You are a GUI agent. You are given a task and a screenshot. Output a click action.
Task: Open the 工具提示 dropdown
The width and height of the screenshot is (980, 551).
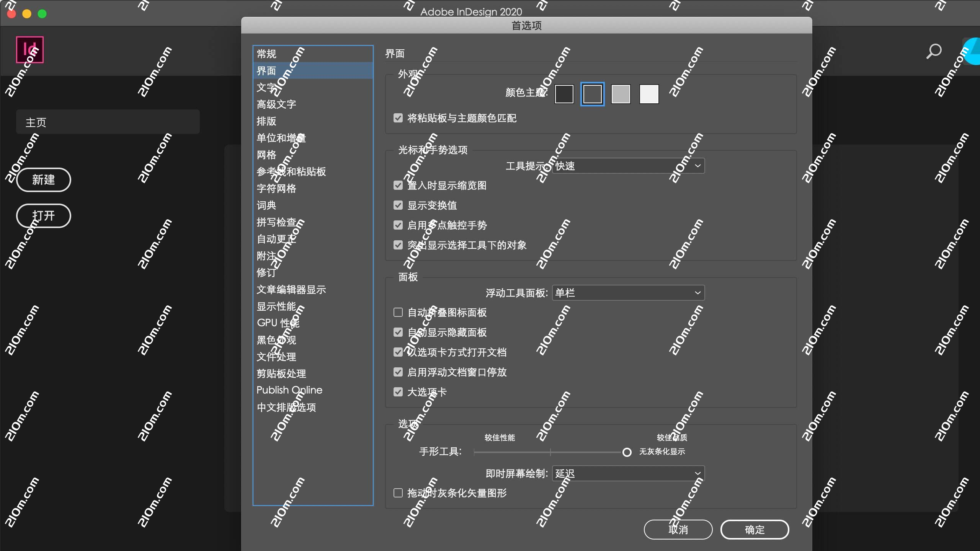coord(627,166)
